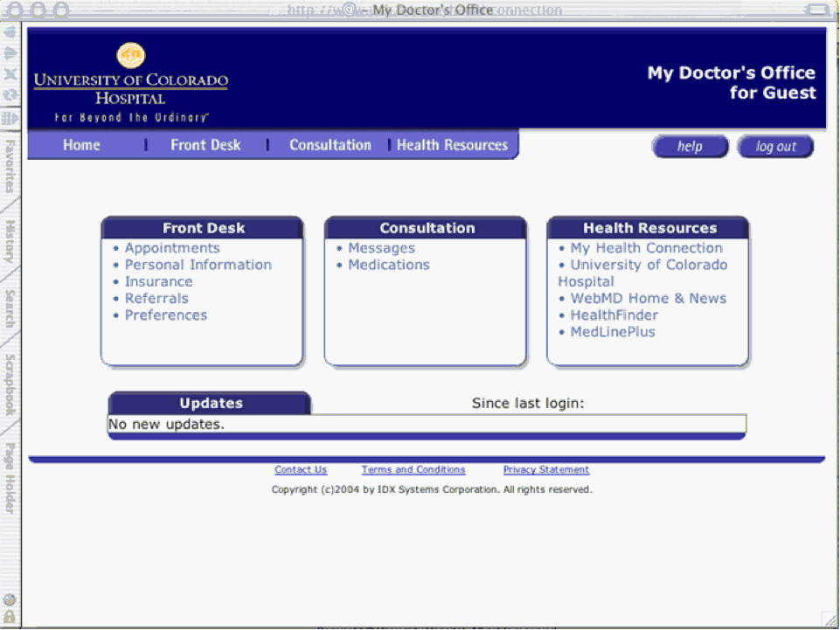This screenshot has width=840, height=630.
Task: Open the Favorites sidebar tab
Action: [10, 166]
